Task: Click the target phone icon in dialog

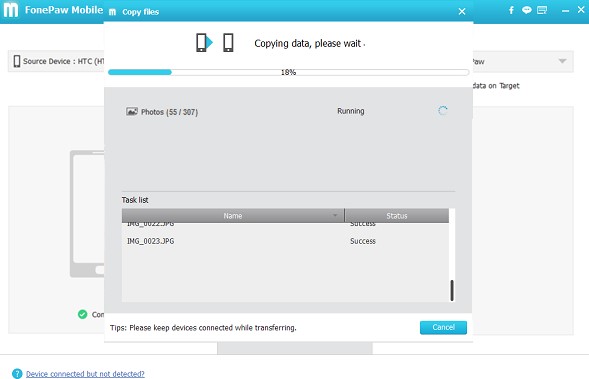Action: tap(228, 42)
